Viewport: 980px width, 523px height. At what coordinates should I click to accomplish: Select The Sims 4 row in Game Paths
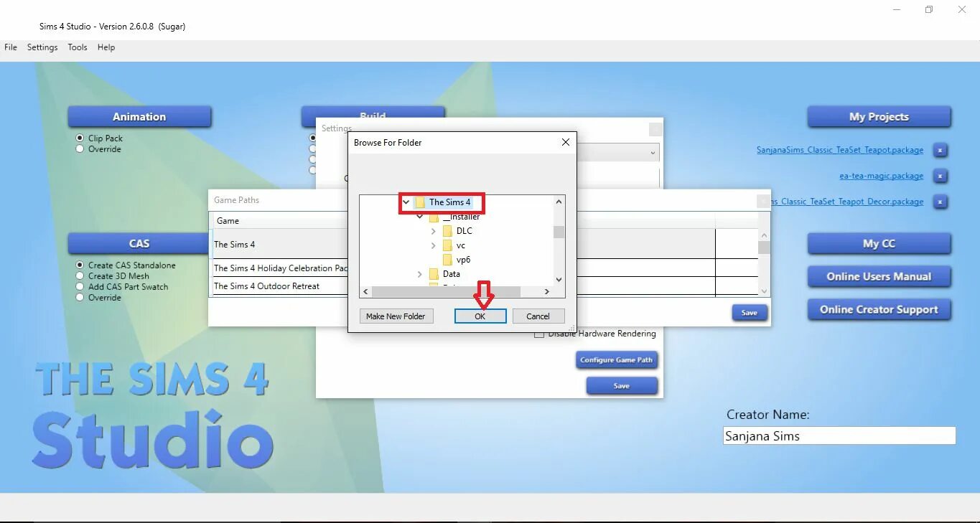[x=485, y=245]
